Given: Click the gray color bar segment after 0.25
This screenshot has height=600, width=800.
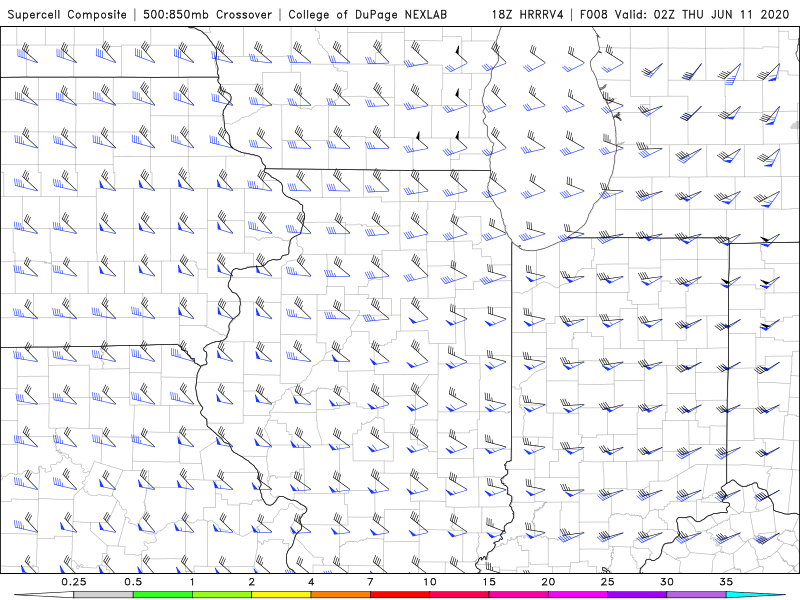Looking at the screenshot, I should [103, 595].
